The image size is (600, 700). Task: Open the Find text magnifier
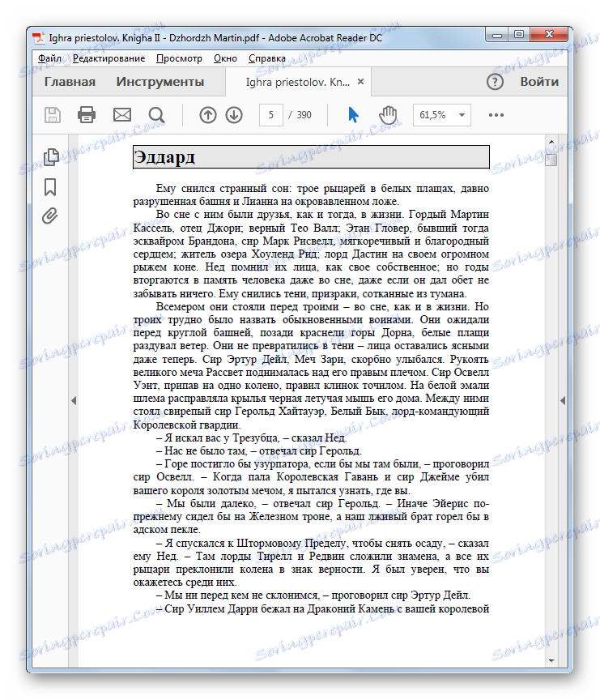point(156,115)
